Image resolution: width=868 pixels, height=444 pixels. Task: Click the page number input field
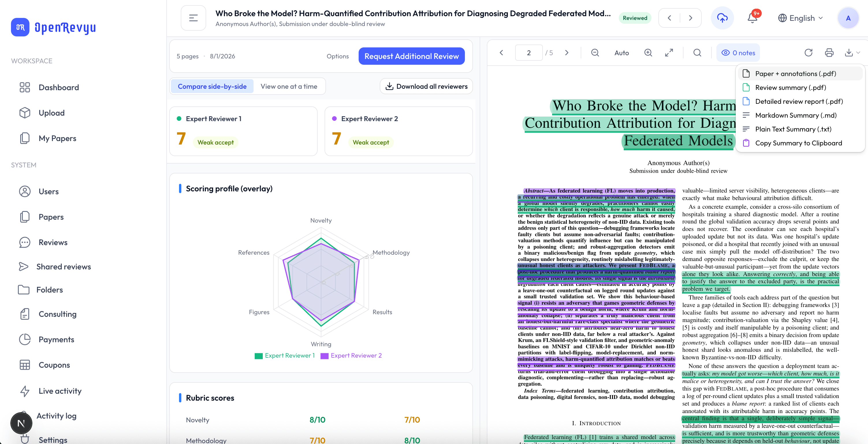[529, 53]
